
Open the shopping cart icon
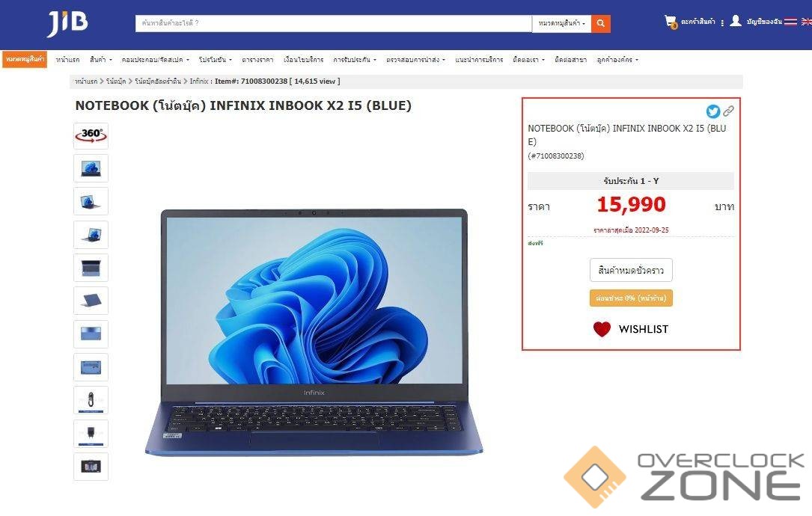coord(671,22)
